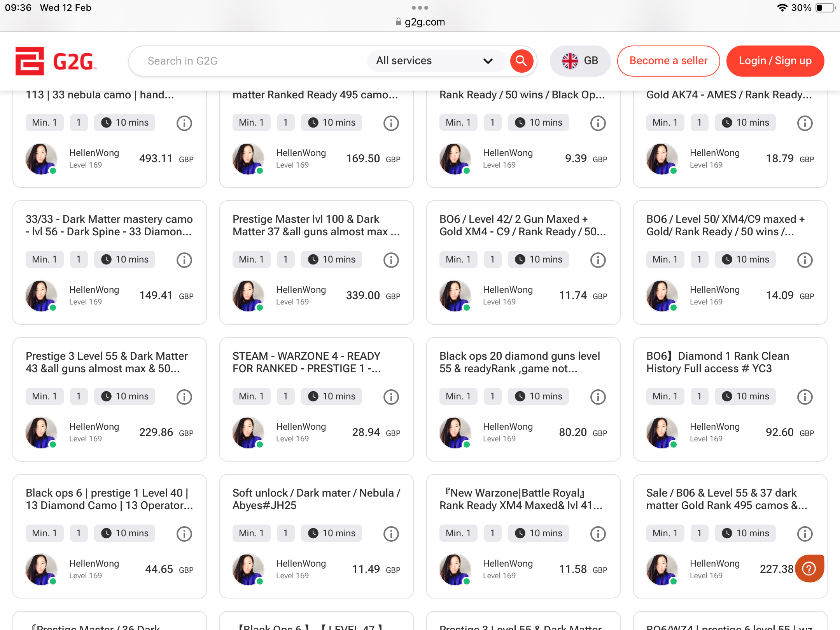Screen dimensions: 840x630
Task: Tap info icon on STEAM WARZONE 4 listing
Action: (x=391, y=397)
